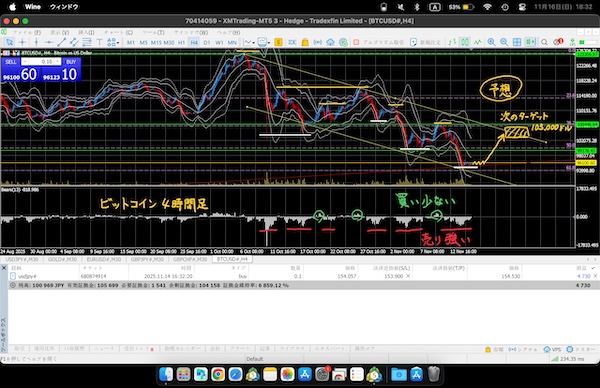Select the cursor arrow tool
600x388 pixels.
click(x=10, y=42)
